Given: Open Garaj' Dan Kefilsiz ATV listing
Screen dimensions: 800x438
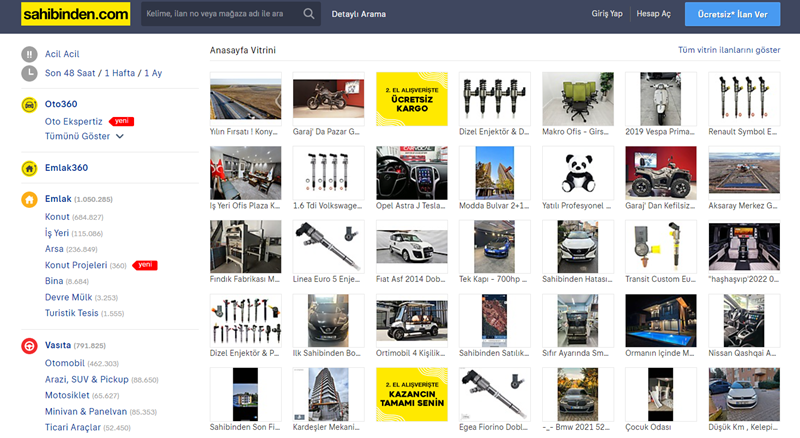Looking at the screenshot, I should tap(661, 173).
